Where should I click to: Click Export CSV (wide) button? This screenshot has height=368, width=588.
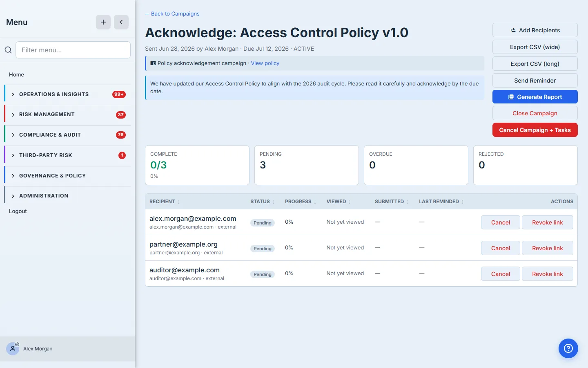tap(535, 47)
